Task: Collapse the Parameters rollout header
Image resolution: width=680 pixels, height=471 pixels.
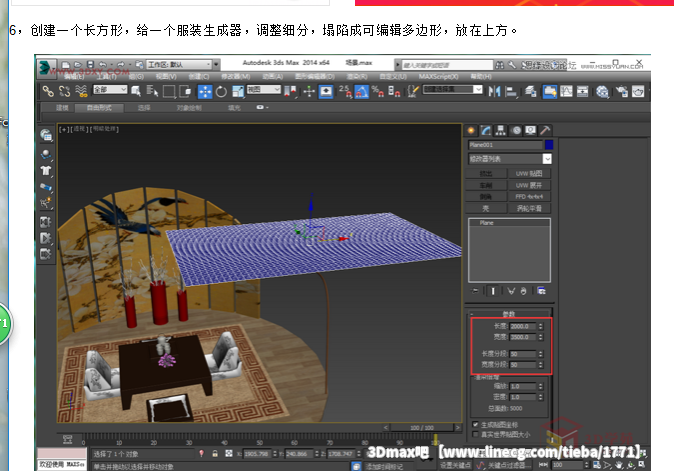Action: click(509, 314)
